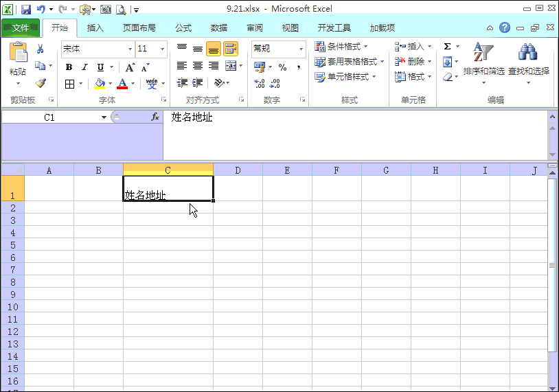Open the font size dropdown showing 11
This screenshot has width=559, height=392.
coord(163,49)
